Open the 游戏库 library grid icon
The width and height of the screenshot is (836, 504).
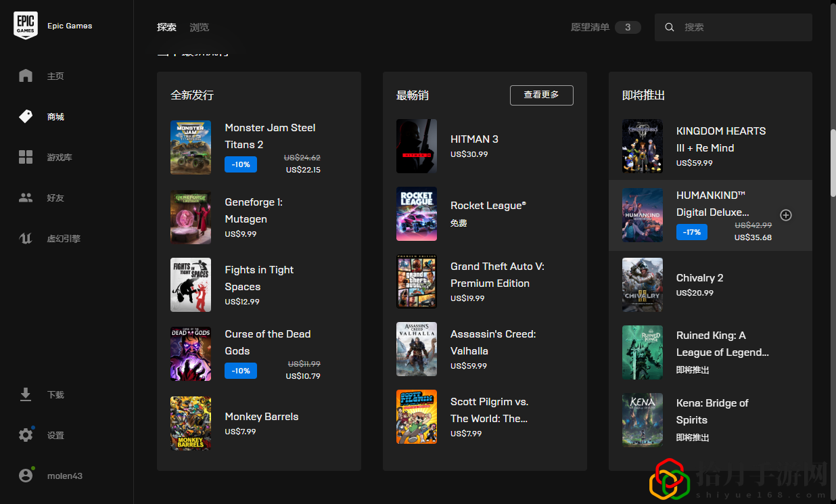[26, 157]
